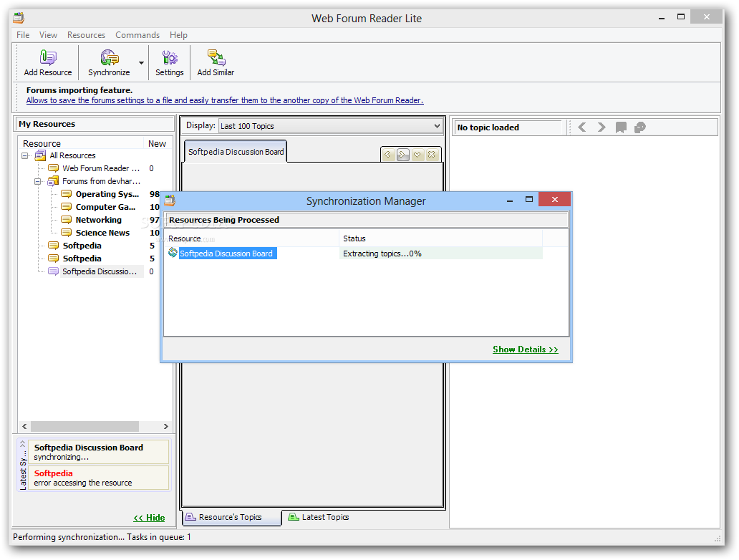
Task: Click resource tree scroll left arrow
Action: [x=24, y=426]
